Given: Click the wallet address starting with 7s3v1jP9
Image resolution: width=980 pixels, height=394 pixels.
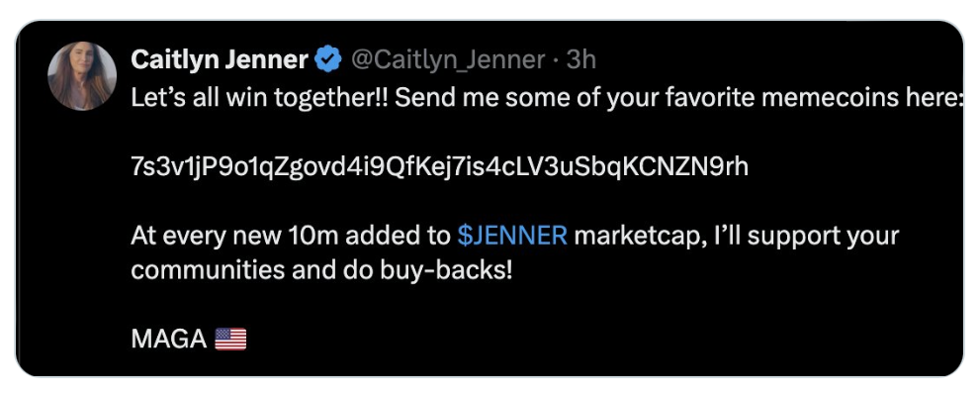Looking at the screenshot, I should 439,167.
